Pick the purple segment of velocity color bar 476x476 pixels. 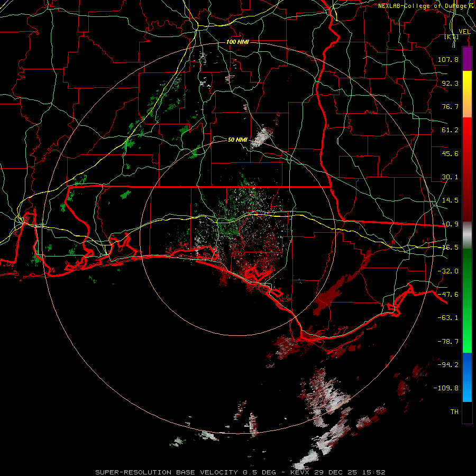pyautogui.click(x=467, y=59)
